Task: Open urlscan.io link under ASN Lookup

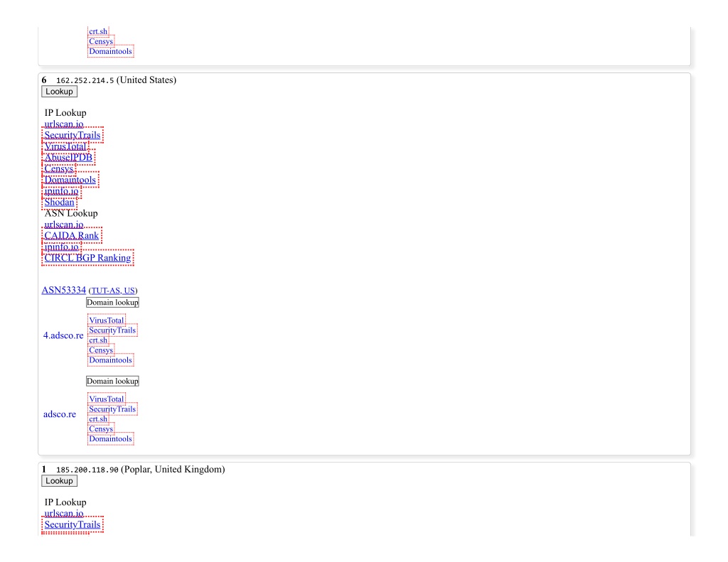Action: [x=64, y=224]
